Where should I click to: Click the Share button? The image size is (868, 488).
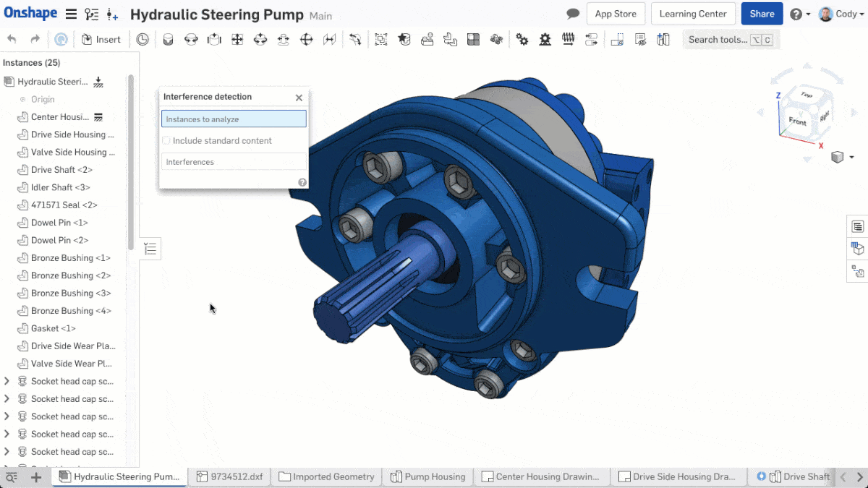(x=762, y=14)
